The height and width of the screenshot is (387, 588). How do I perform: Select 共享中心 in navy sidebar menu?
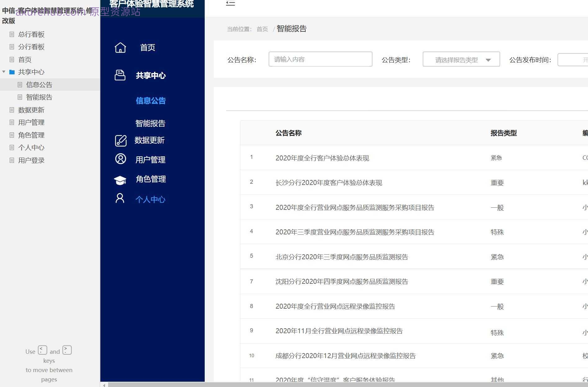151,76
